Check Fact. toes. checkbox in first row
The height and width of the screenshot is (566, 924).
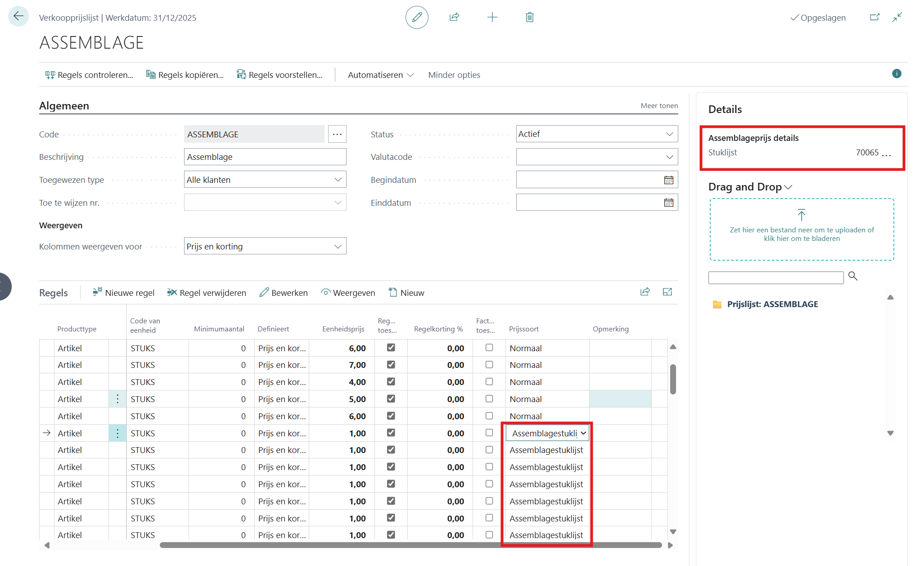(x=489, y=348)
